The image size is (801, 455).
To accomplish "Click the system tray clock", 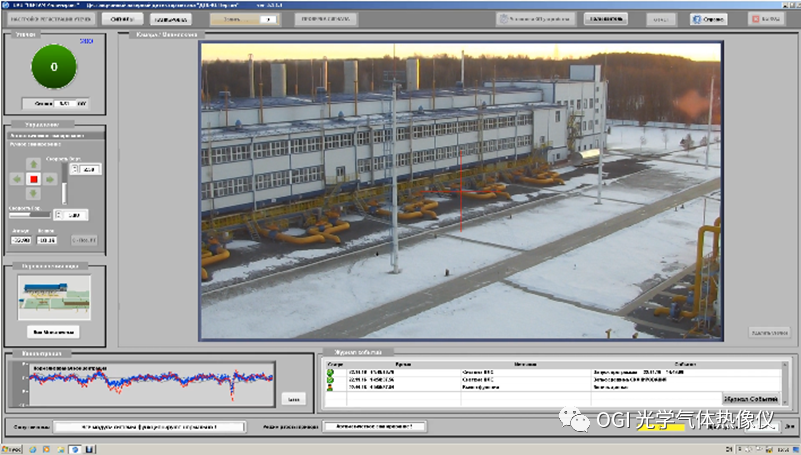I will pos(783,449).
